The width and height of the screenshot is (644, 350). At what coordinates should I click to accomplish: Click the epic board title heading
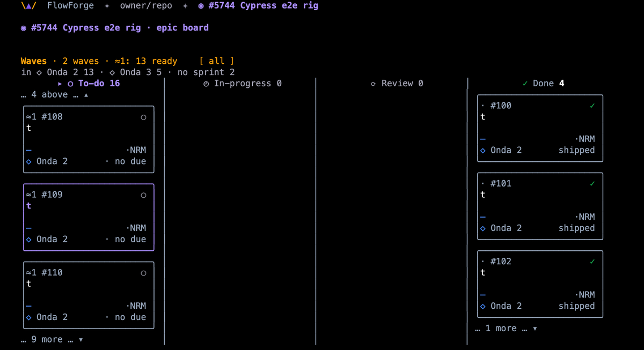[x=115, y=28]
